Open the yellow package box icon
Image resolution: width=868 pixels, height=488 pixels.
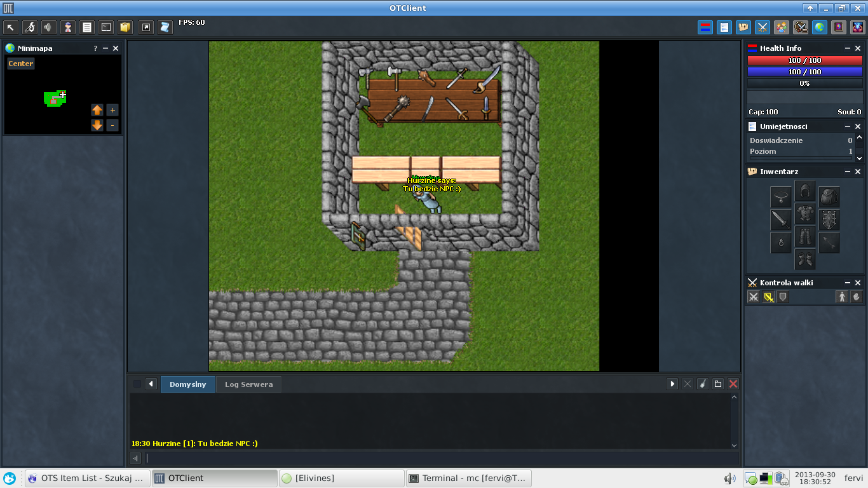125,27
